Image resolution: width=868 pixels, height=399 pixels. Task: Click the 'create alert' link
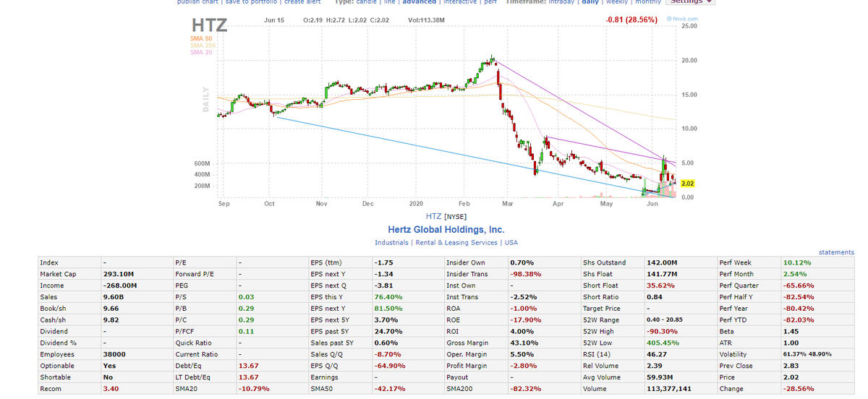pyautogui.click(x=303, y=2)
